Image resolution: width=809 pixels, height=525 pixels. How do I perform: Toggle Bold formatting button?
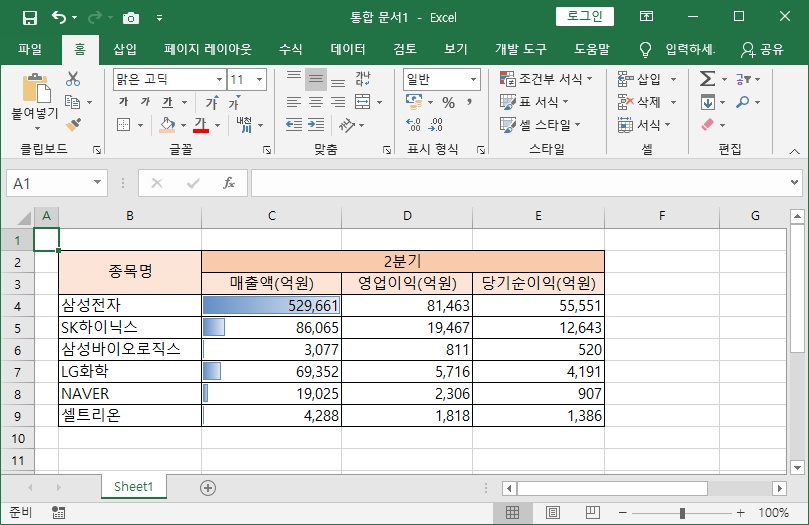[x=123, y=102]
